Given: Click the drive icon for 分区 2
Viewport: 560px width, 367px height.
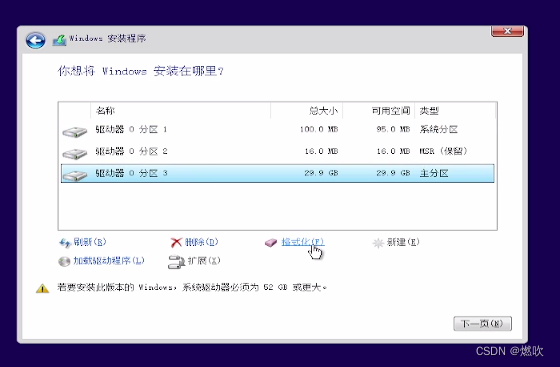Looking at the screenshot, I should pyautogui.click(x=75, y=154).
